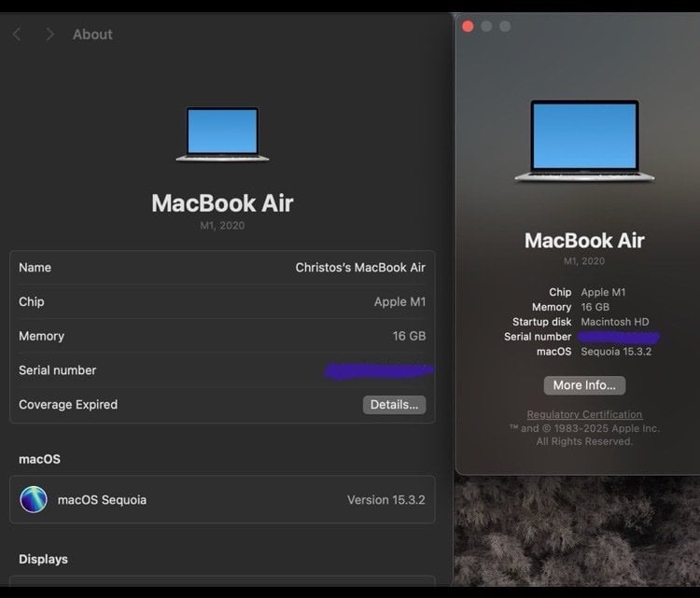Click the Memory label in settings list
Screen dimensions: 700x598
41,336
